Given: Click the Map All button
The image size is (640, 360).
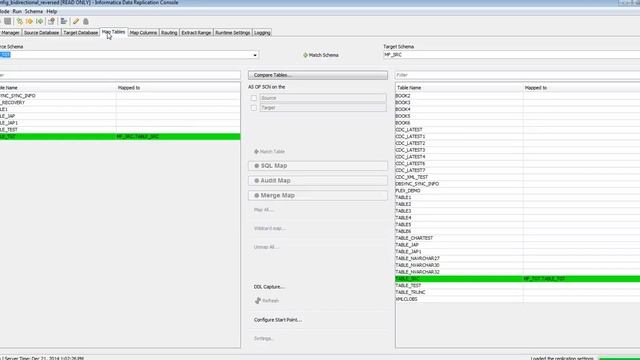Looking at the screenshot, I should tap(264, 210).
